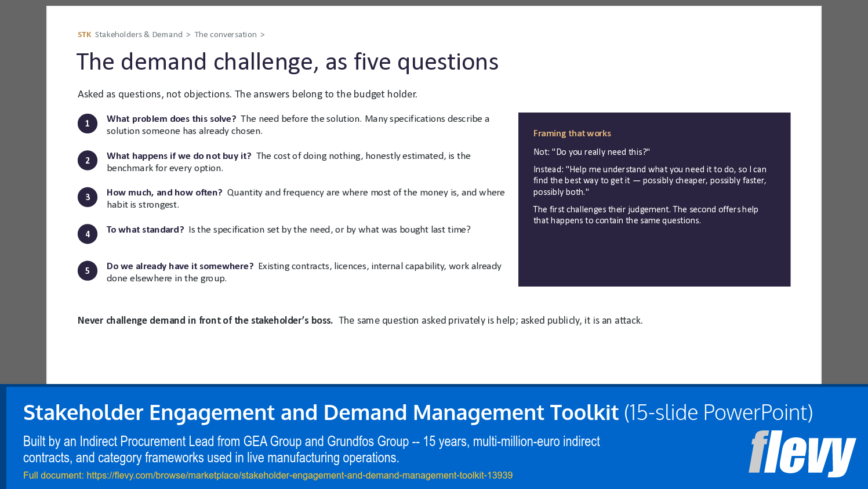Viewport: 868px width, 489px height.
Task: Click the question 'How much, and how often?'
Action: point(165,193)
